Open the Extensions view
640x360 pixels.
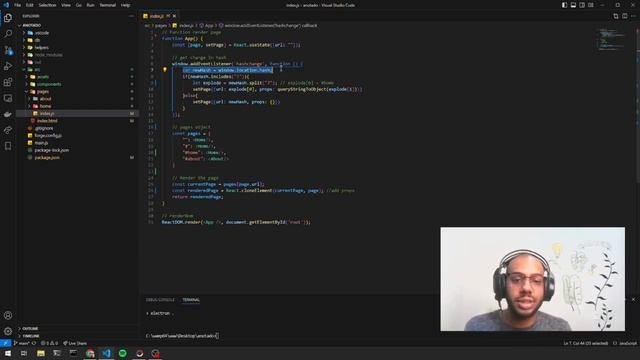tap(8, 82)
